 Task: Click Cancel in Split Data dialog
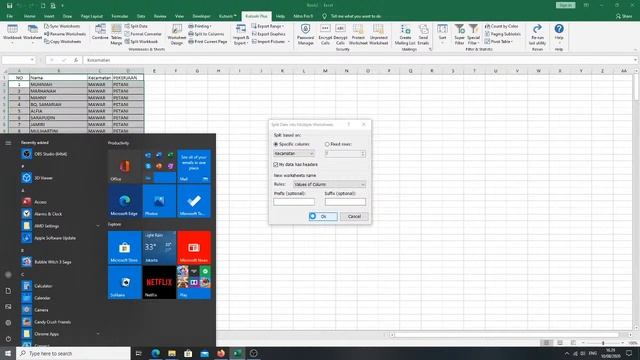click(x=354, y=216)
